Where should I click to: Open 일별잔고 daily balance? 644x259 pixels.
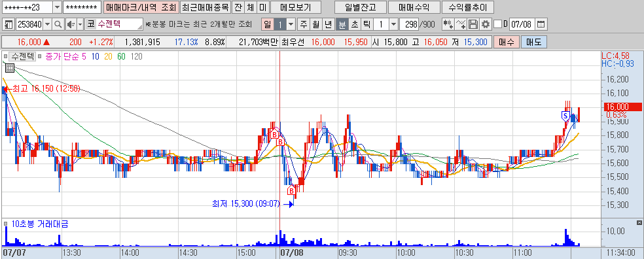pos(361,7)
